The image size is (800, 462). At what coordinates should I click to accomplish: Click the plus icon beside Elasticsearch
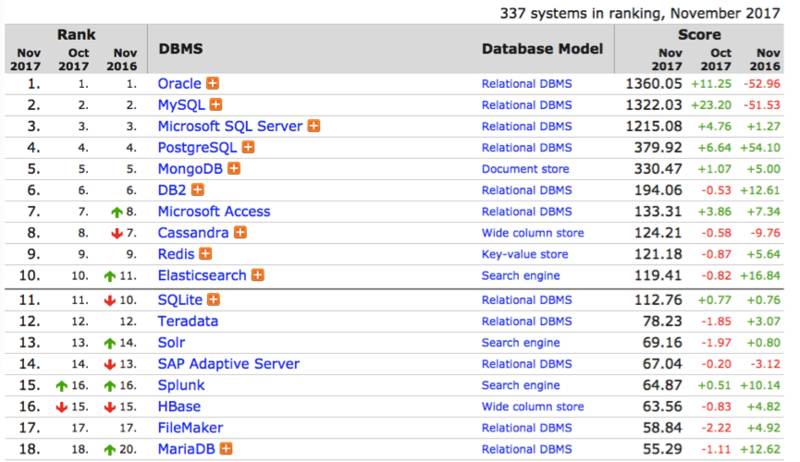point(258,276)
